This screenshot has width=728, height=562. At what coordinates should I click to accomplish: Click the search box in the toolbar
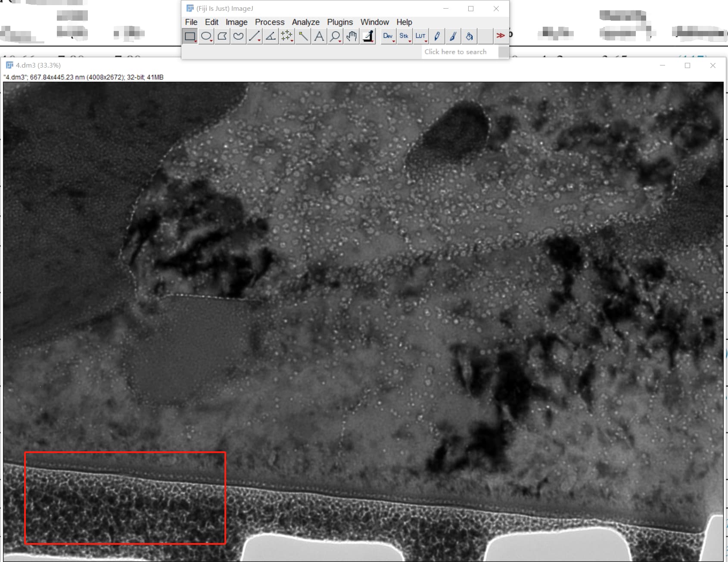click(x=457, y=52)
